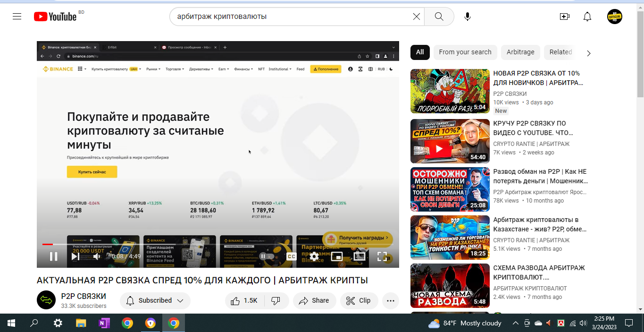Clear the search box text
The height and width of the screenshot is (332, 644).
[x=416, y=17]
